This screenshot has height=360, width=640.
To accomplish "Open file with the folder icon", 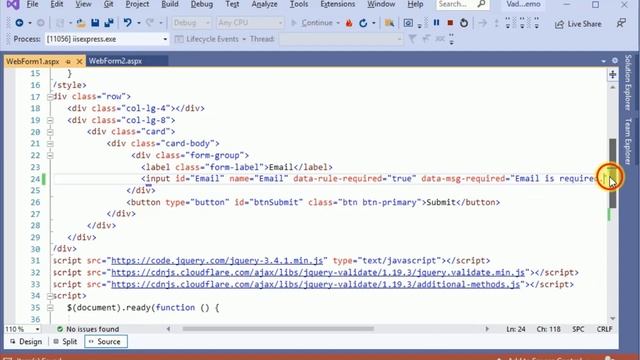I will click(80, 23).
